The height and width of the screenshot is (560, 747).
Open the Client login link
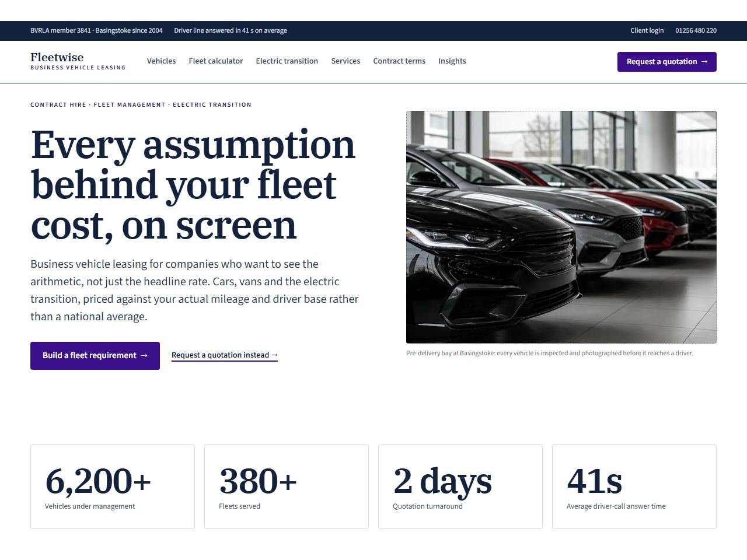coord(647,31)
